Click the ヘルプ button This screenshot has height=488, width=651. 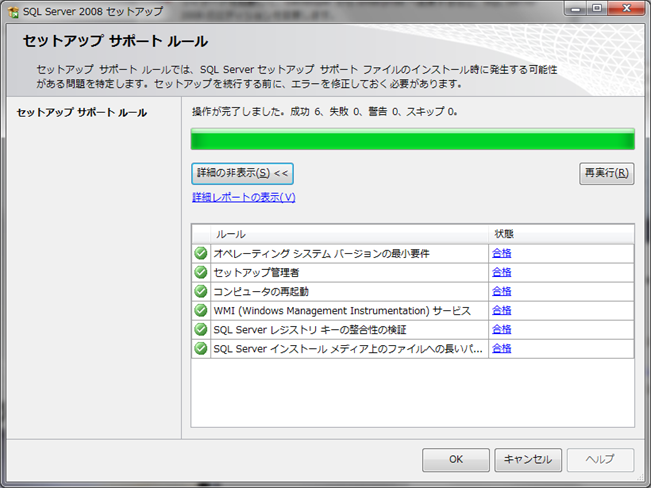pyautogui.click(x=600, y=460)
